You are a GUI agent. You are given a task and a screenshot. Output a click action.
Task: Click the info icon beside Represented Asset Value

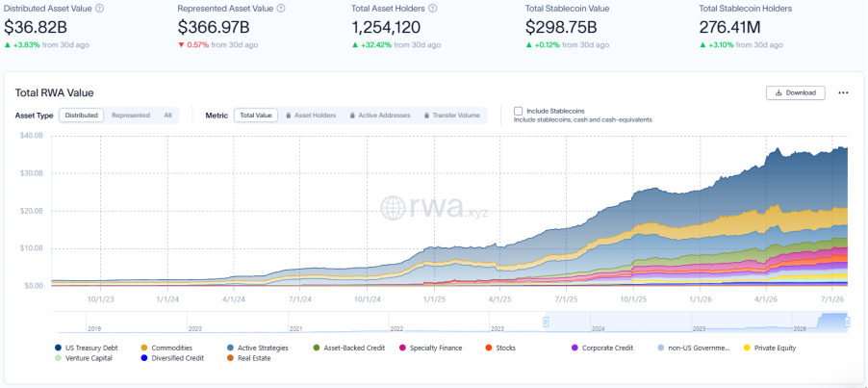pyautogui.click(x=281, y=9)
